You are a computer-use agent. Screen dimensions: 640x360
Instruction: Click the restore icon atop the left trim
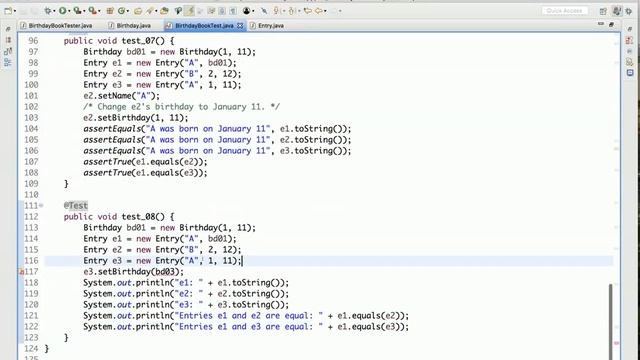point(8,29)
